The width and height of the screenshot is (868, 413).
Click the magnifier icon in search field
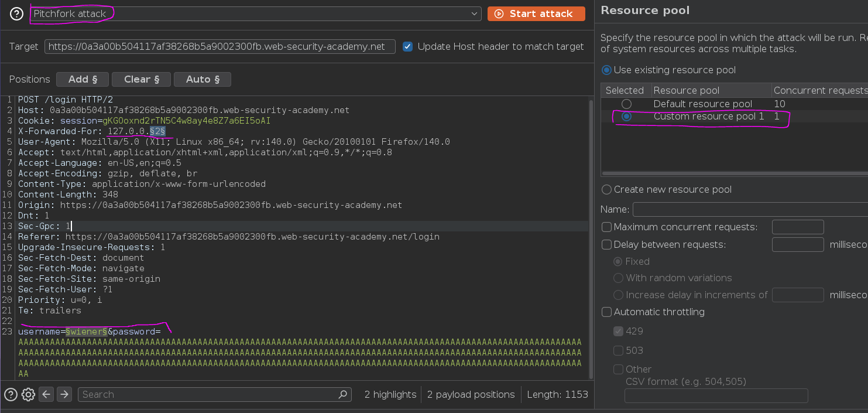(343, 394)
